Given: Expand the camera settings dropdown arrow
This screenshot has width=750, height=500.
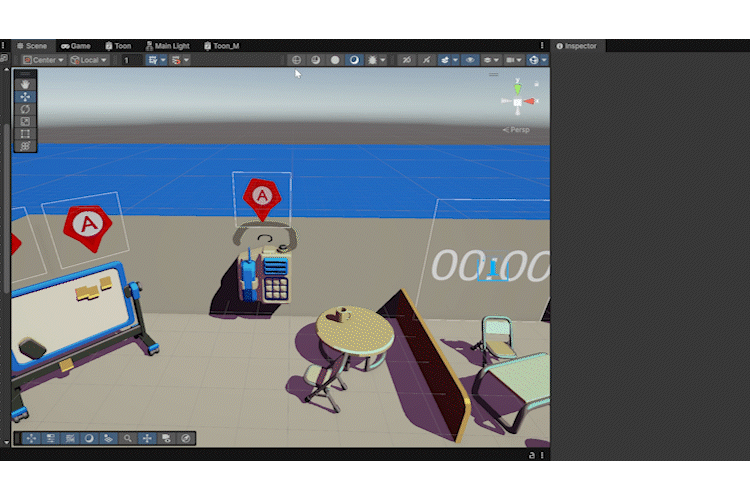Looking at the screenshot, I should [519, 60].
